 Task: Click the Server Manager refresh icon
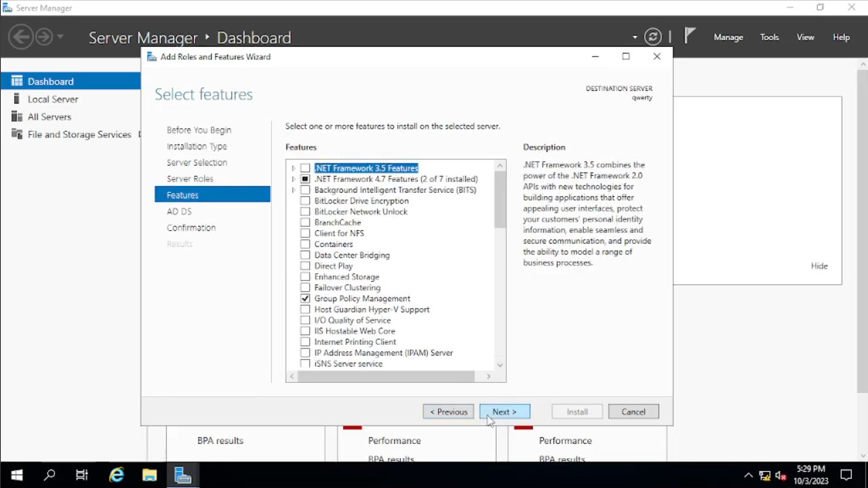pos(652,37)
